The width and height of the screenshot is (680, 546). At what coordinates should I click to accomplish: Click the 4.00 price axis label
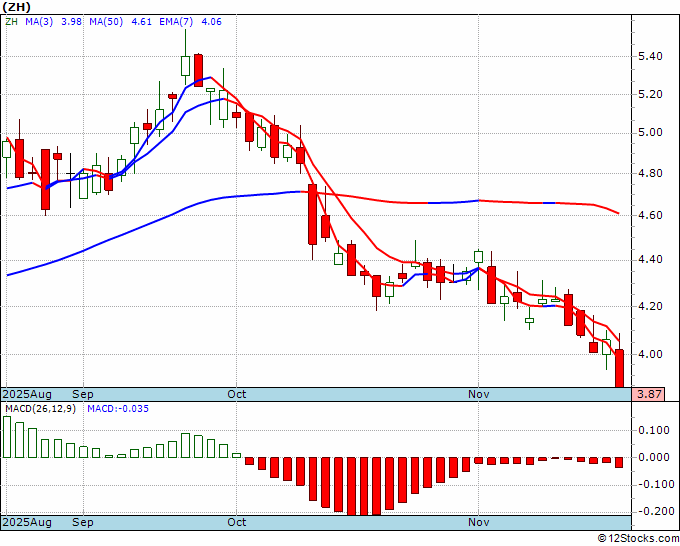click(x=650, y=354)
